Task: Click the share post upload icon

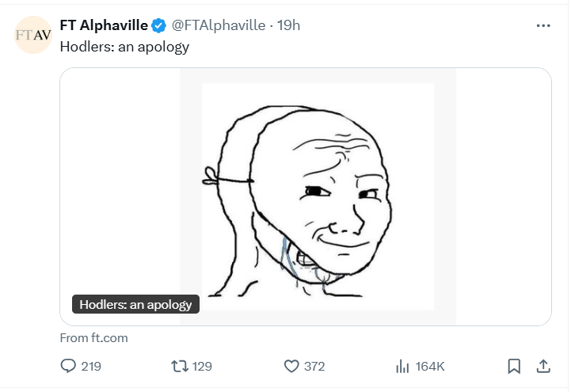Action: coord(543,366)
